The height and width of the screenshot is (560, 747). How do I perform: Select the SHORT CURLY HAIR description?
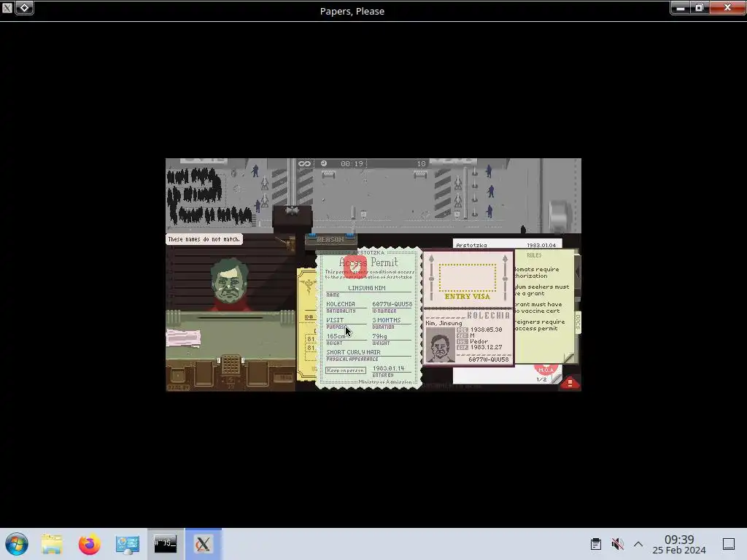[354, 352]
